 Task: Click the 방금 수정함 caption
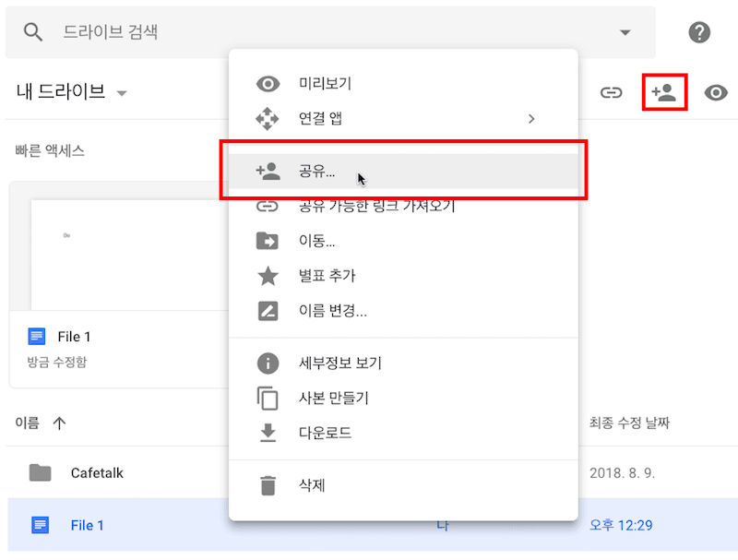pyautogui.click(x=57, y=362)
